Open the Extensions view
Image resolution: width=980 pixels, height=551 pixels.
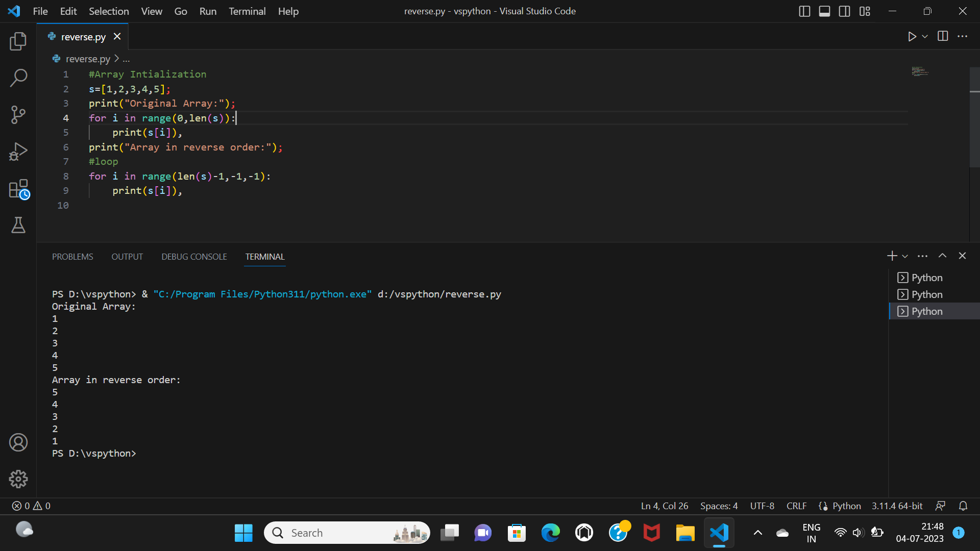point(18,188)
